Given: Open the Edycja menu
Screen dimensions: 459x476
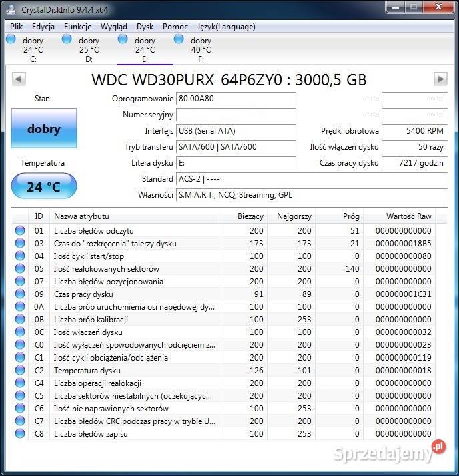Looking at the screenshot, I should (x=43, y=27).
